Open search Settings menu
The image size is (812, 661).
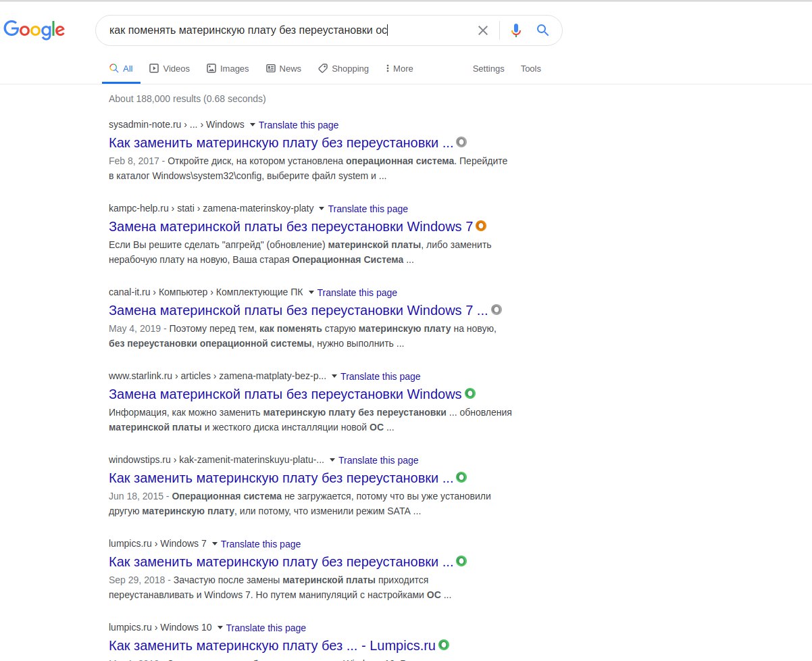pos(488,69)
